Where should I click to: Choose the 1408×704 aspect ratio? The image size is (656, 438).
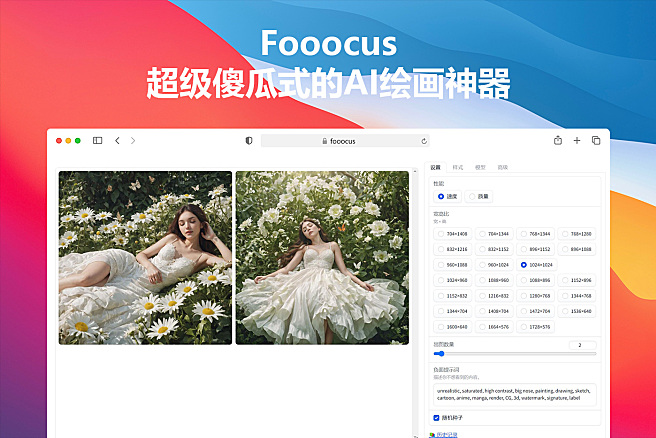pos(494,311)
